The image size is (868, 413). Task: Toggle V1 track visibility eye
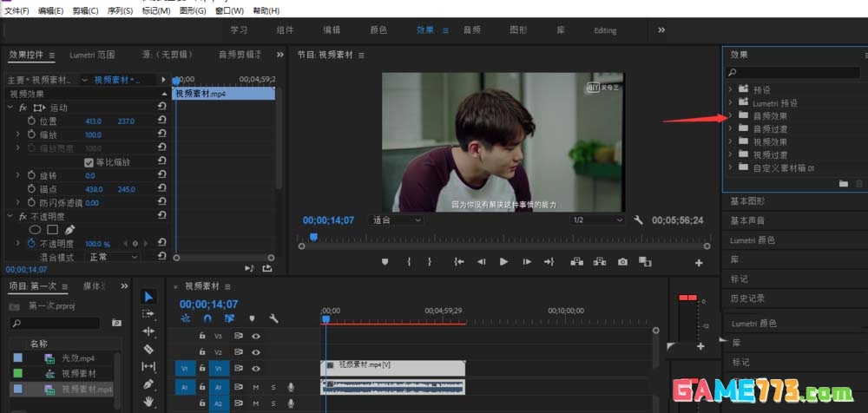tap(256, 369)
